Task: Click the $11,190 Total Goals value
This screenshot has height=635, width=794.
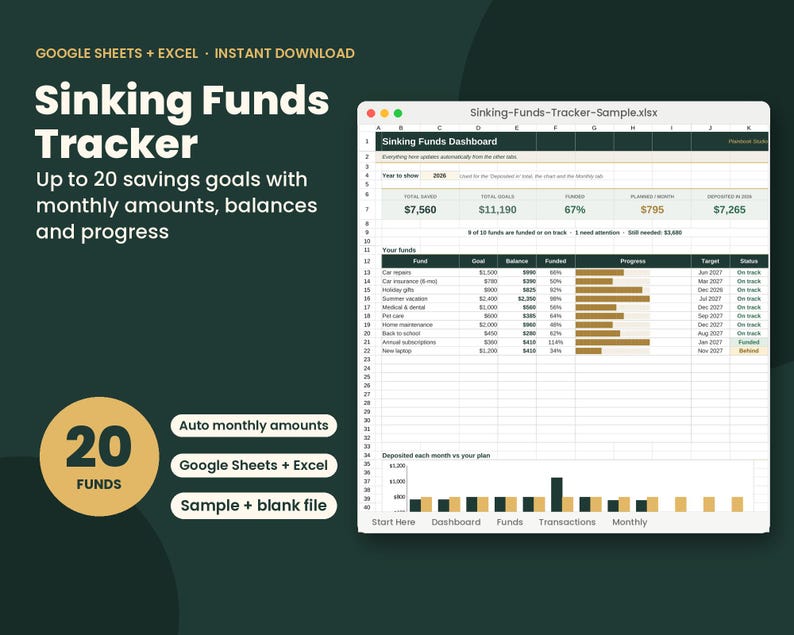Action: point(497,210)
